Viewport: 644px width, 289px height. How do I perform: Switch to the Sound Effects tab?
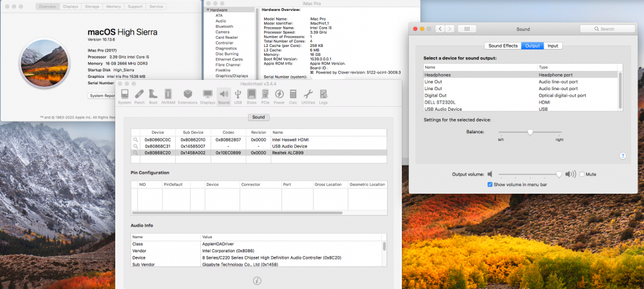coord(503,46)
